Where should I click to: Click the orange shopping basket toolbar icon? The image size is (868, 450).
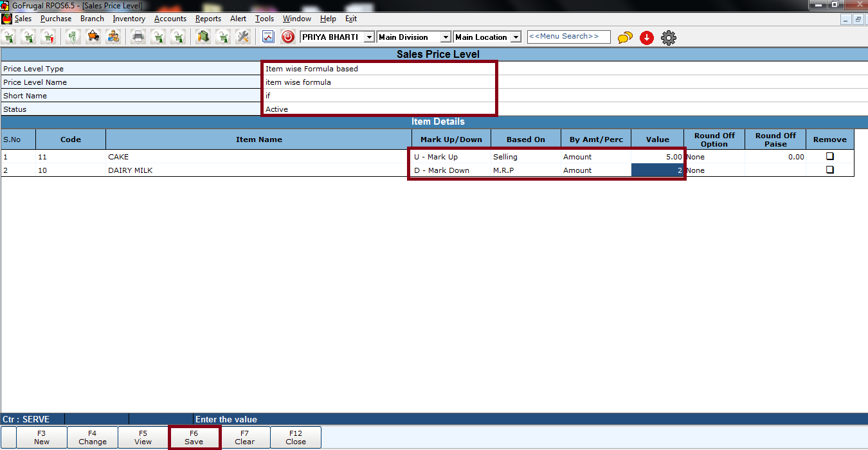click(93, 37)
